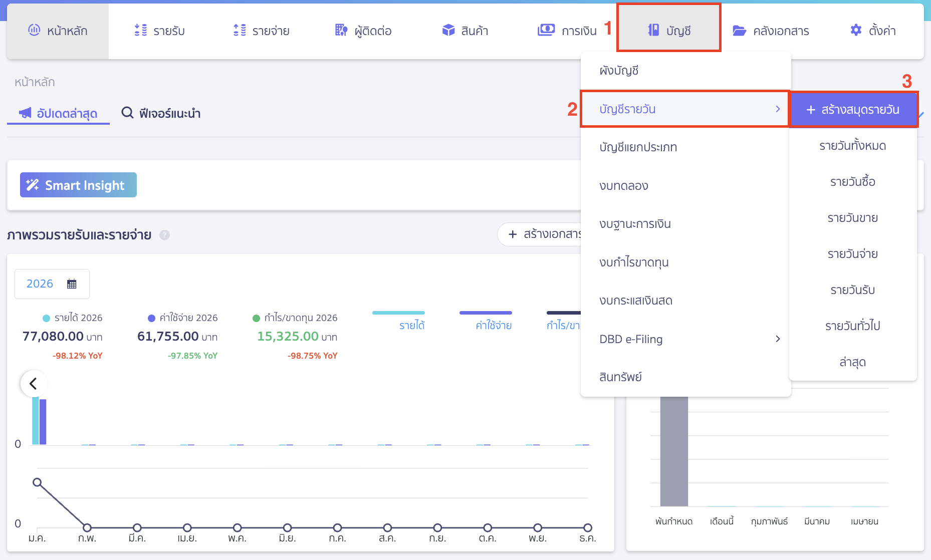Click the help question mark beside ภาพรวมรายรับและรายจ่าย
This screenshot has width=931, height=560.
tap(164, 235)
